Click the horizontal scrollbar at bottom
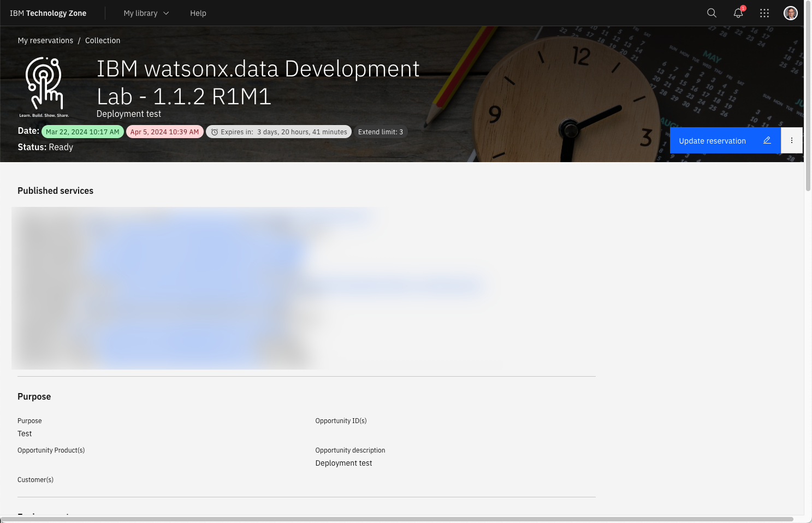Screen dimensions: 812x523 pos(397,519)
